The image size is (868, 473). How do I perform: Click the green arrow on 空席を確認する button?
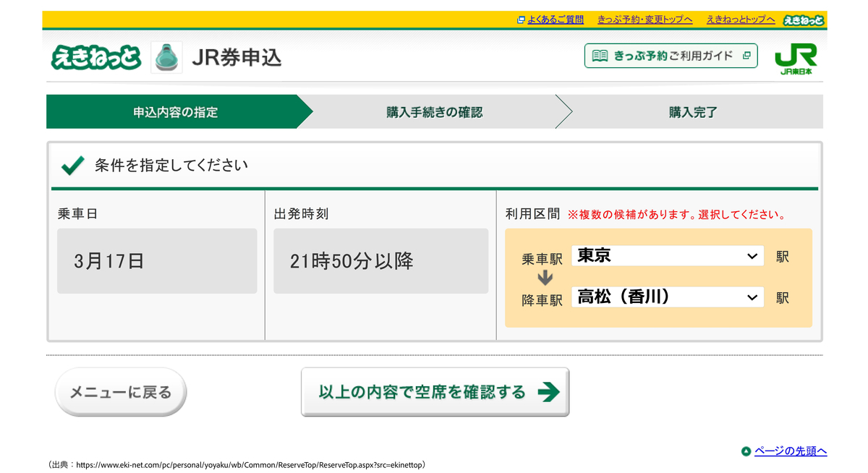pos(549,392)
